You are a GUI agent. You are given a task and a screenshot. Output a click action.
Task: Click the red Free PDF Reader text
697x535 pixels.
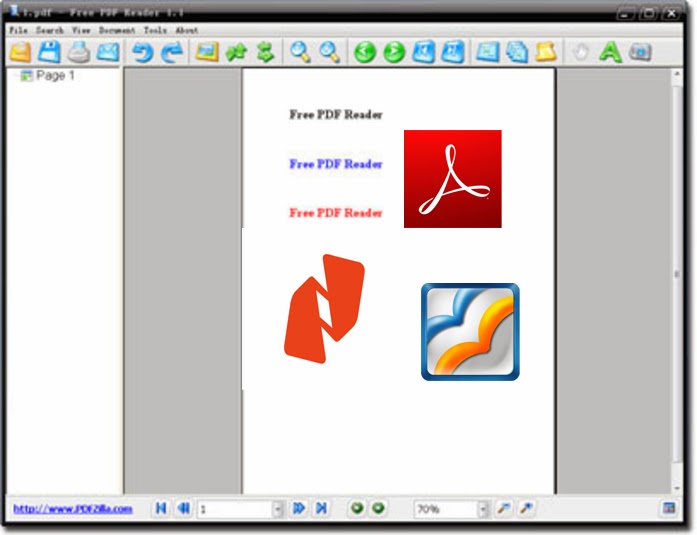click(x=336, y=213)
